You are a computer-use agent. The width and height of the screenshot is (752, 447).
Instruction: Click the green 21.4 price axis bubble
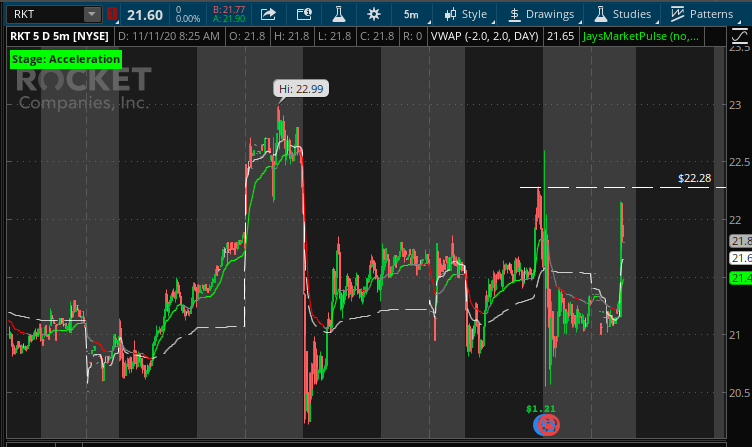740,278
